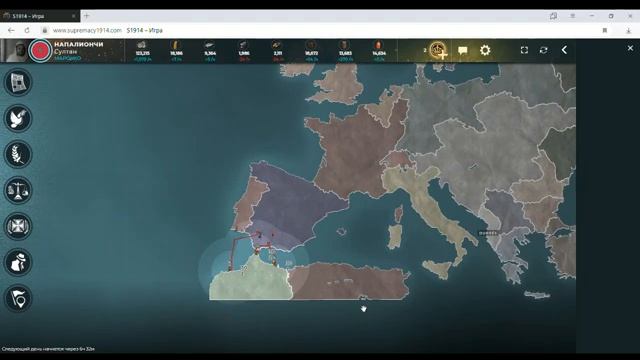
Task: Click the grain resource icon
Action: pos(176,44)
